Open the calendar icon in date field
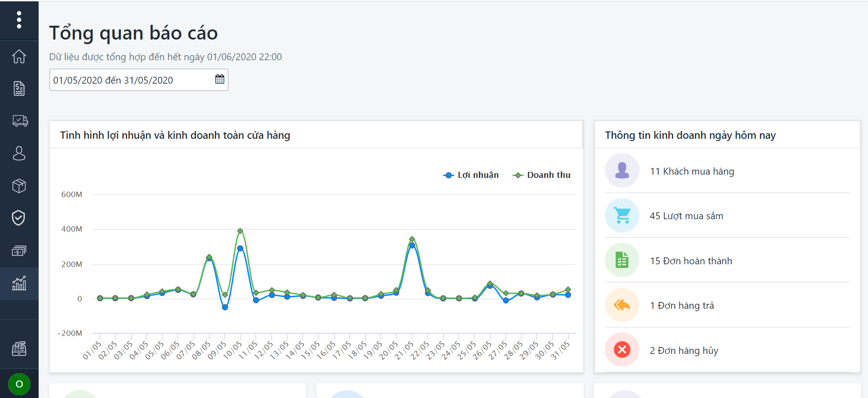 click(x=219, y=79)
